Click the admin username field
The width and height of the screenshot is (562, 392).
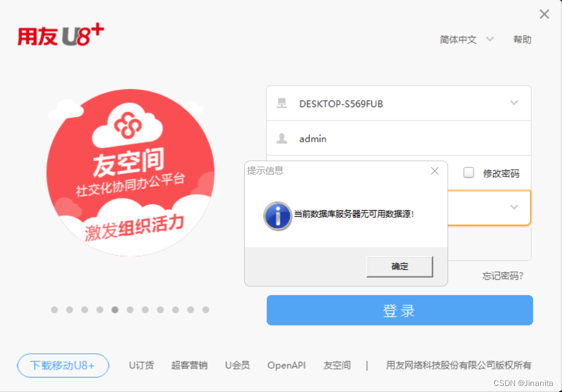398,138
